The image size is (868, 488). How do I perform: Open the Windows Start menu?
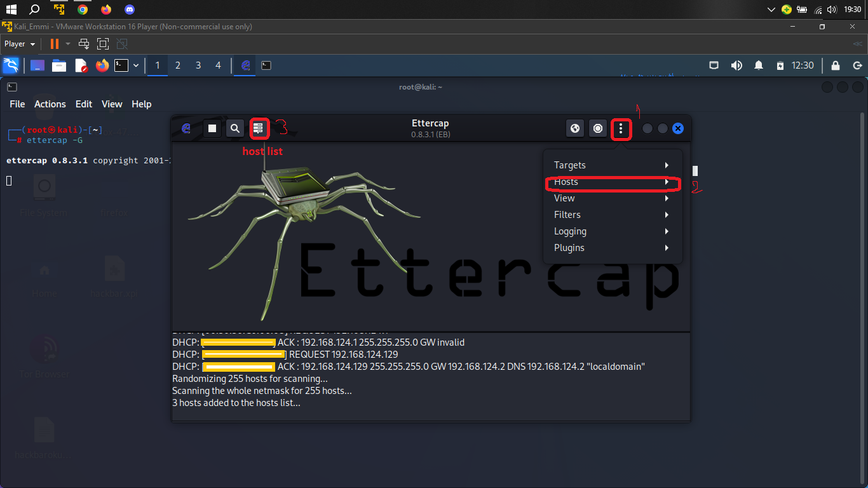11,10
